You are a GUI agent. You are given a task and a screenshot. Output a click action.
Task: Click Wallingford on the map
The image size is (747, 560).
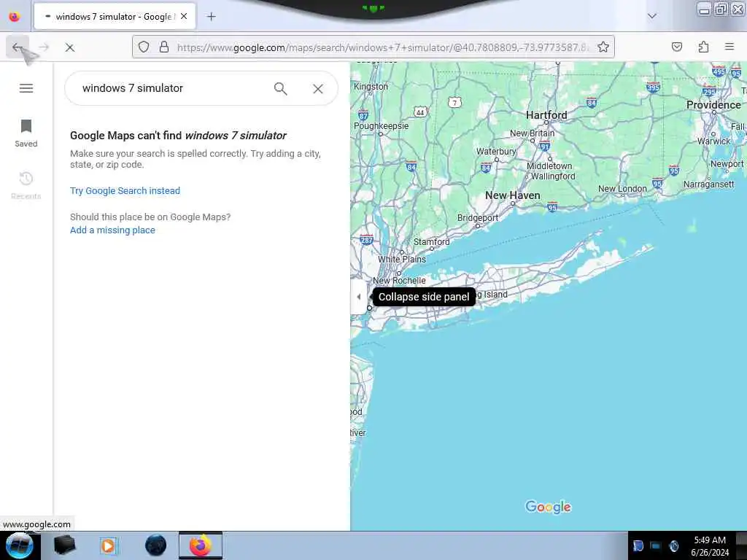[553, 176]
